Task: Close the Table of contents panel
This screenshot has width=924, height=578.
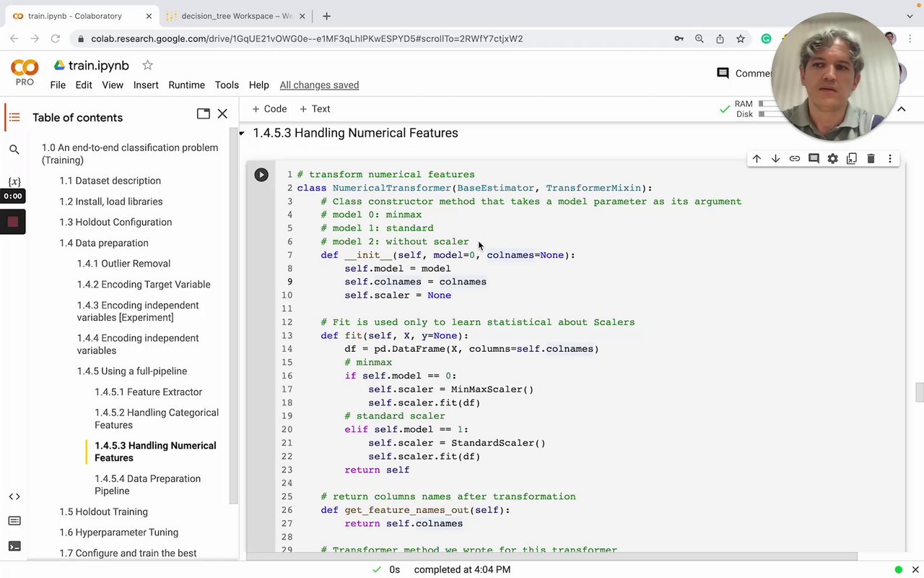Action: [222, 114]
